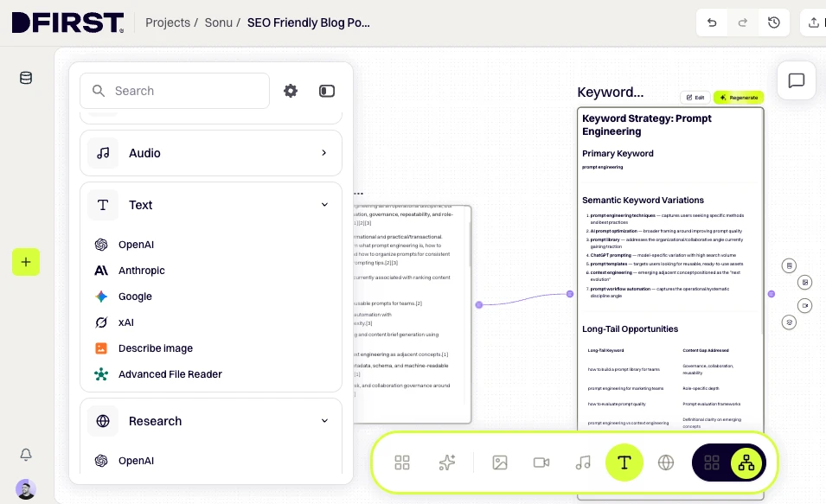Click the three-dot title of left node
This screenshot has width=826, height=504.
(359, 194)
